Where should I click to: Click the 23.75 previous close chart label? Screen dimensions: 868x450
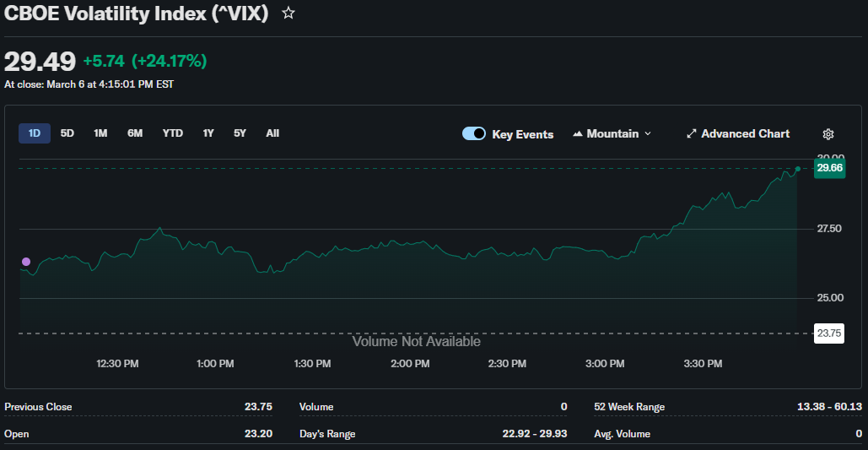[829, 333]
